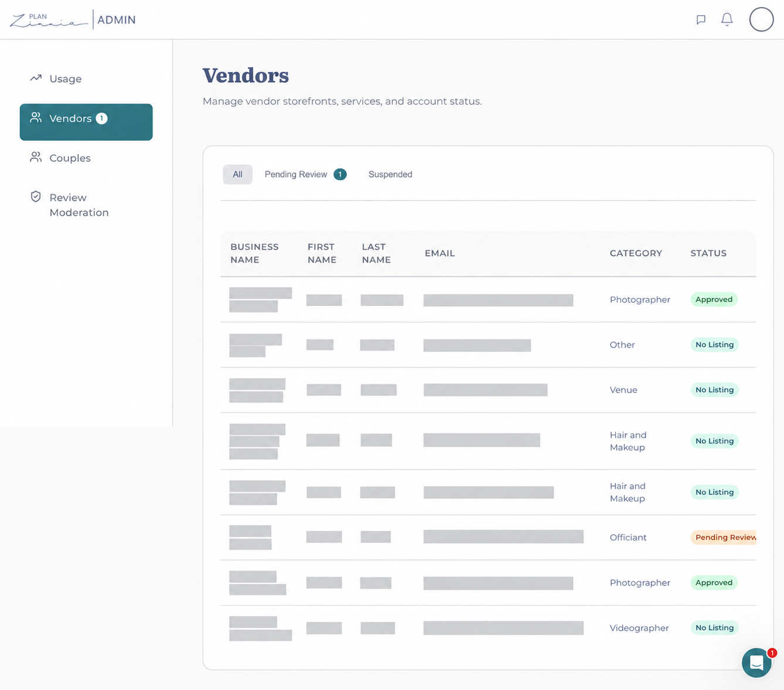This screenshot has height=690, width=784.
Task: Click the Pending Review status badge
Action: (724, 537)
